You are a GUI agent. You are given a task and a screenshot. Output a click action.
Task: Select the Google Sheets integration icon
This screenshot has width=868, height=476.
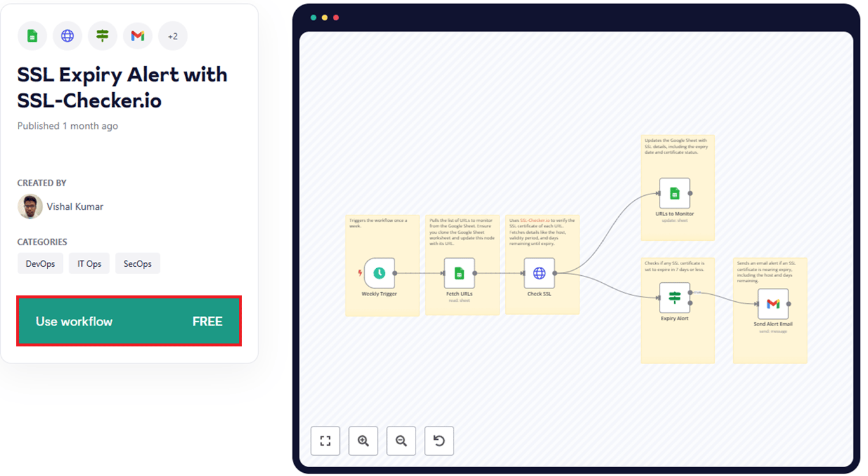(32, 36)
